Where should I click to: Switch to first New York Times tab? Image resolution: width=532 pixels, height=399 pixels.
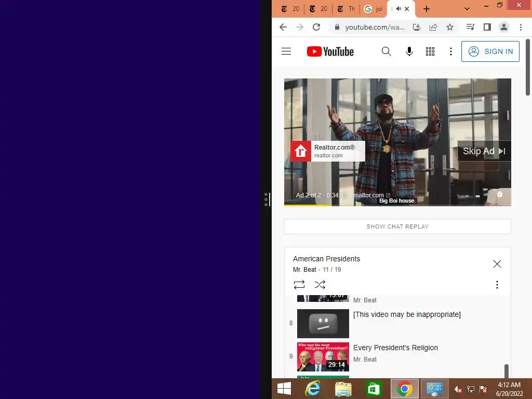pos(290,9)
